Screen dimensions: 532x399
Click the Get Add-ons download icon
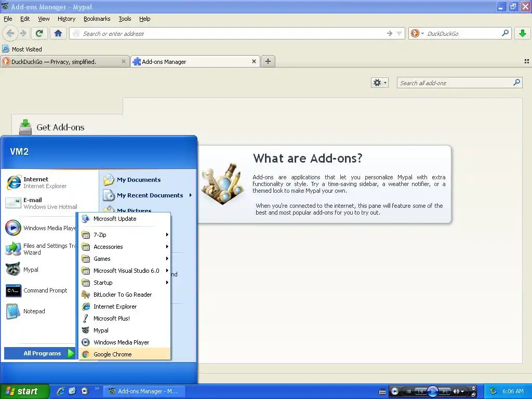point(25,127)
